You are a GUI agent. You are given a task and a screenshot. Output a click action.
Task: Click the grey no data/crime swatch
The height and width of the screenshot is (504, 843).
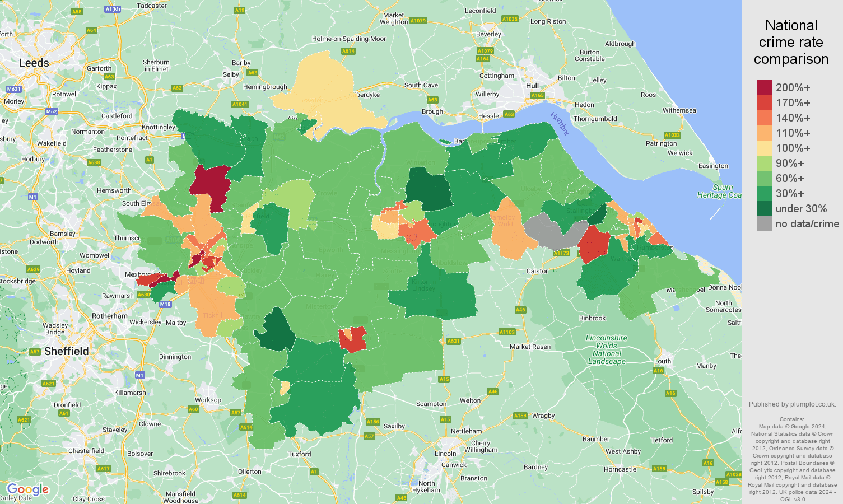tap(764, 224)
